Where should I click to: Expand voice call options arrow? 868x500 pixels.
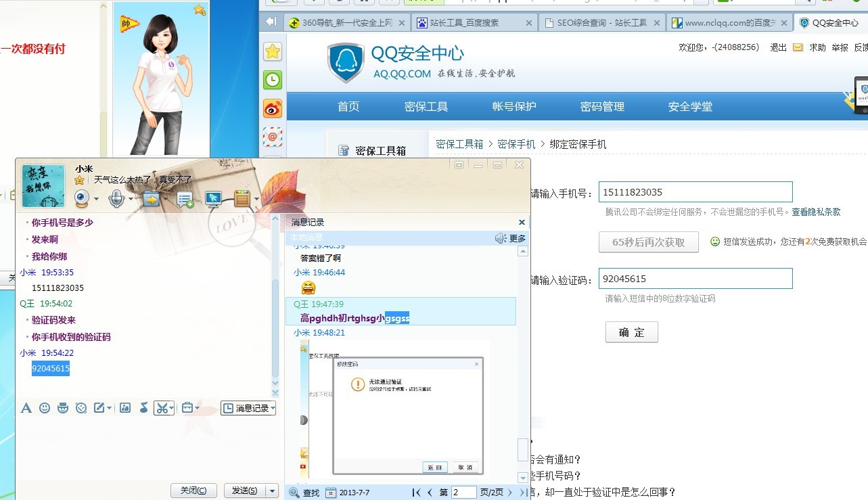pyautogui.click(x=129, y=199)
